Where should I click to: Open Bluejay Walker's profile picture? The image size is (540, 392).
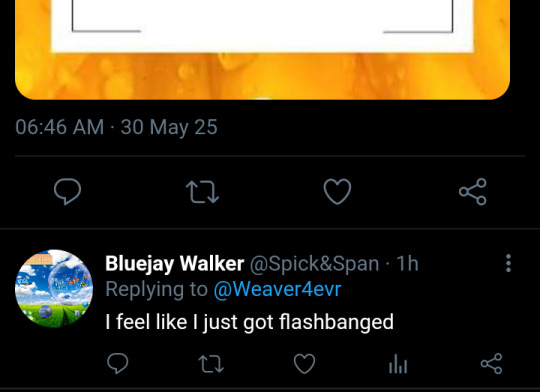click(54, 288)
